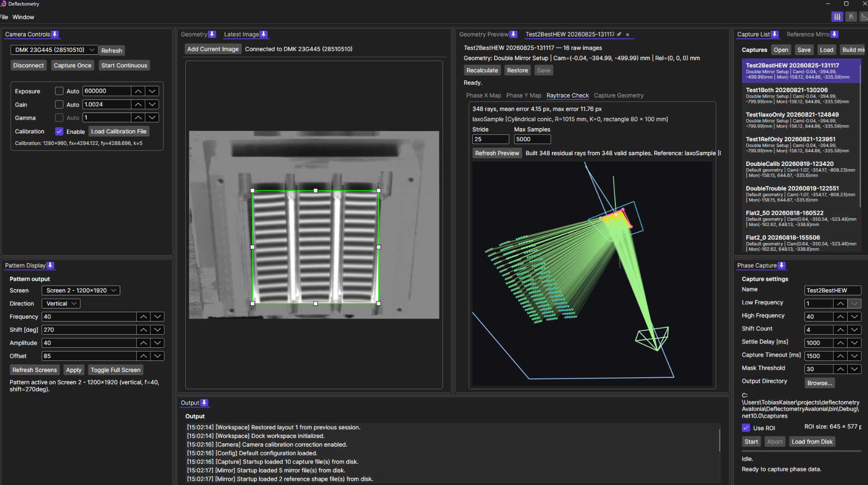868x485 pixels.
Task: Click the fringe pattern layout icon
Action: click(x=837, y=16)
